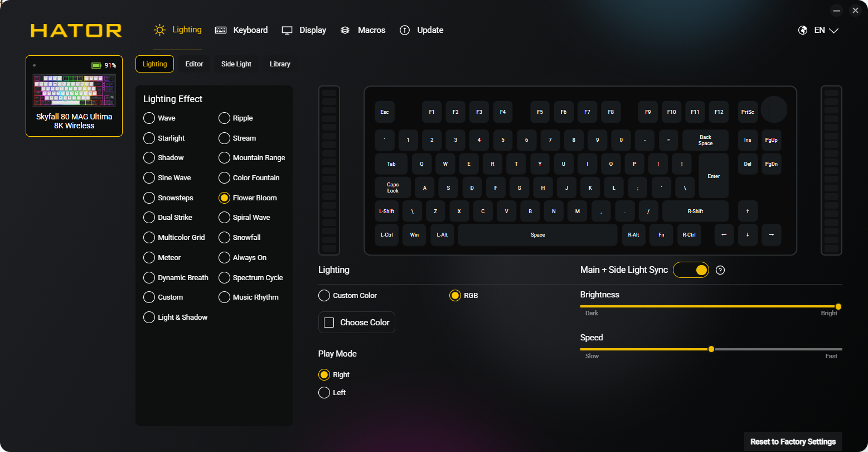Open the EN language dropdown arrow

tap(834, 31)
